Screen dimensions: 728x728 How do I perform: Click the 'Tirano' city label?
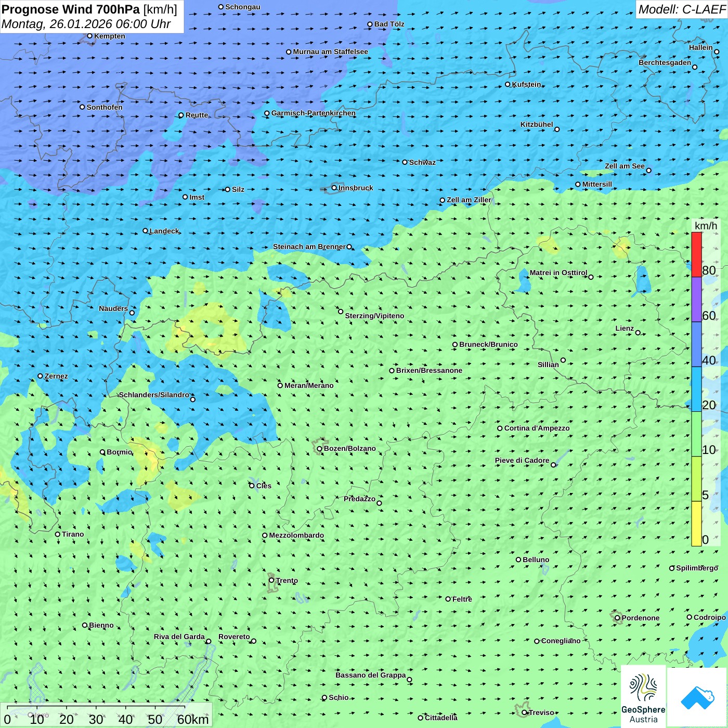(x=73, y=534)
